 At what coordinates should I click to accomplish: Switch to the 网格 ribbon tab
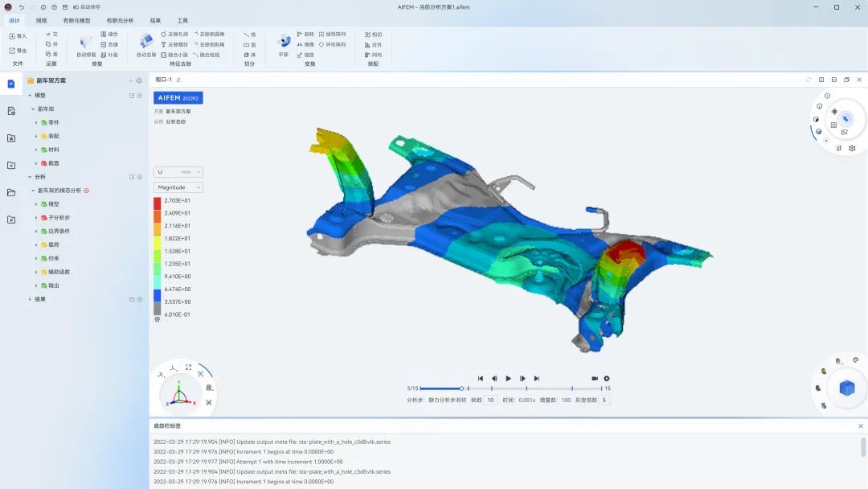[42, 20]
